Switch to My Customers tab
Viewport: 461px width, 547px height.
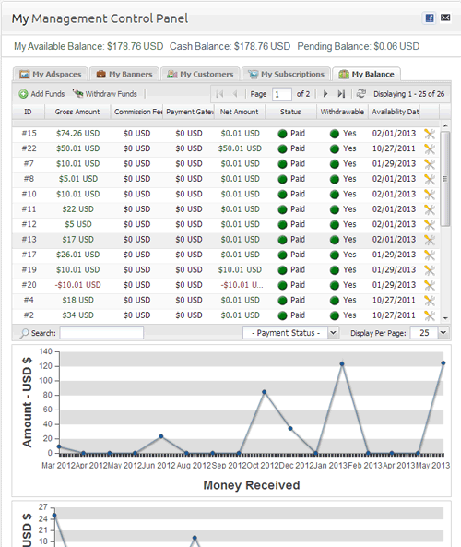pos(200,74)
